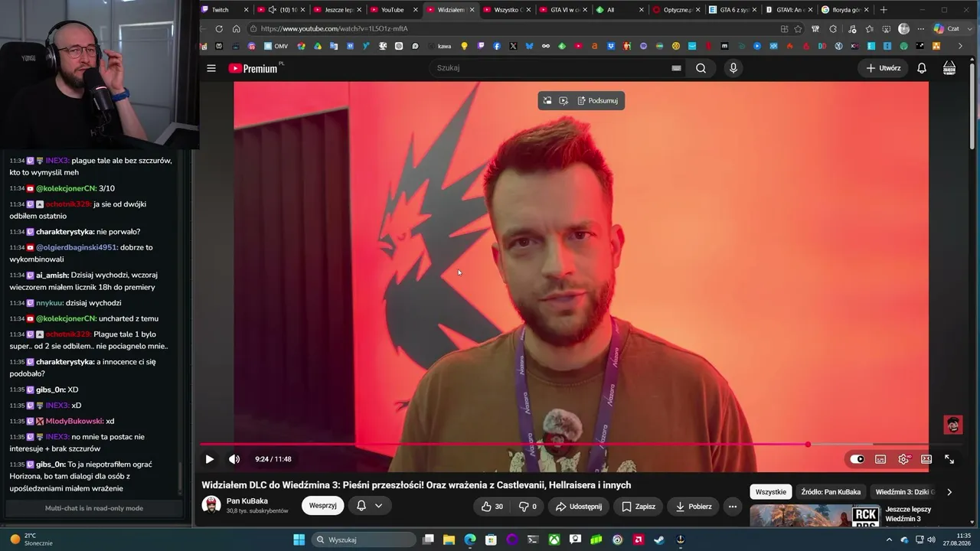Click the YouTube search magnifier button

click(701, 68)
